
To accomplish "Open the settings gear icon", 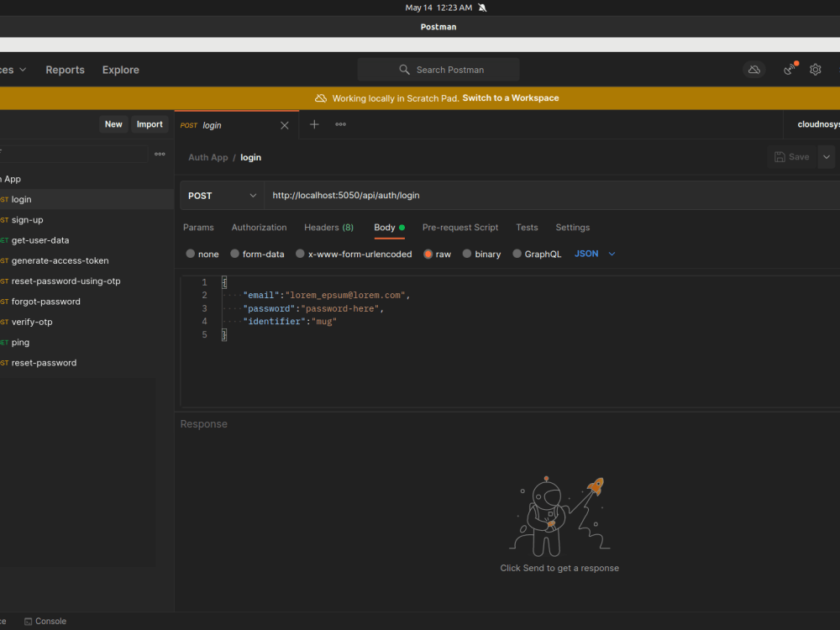I will [x=816, y=70].
